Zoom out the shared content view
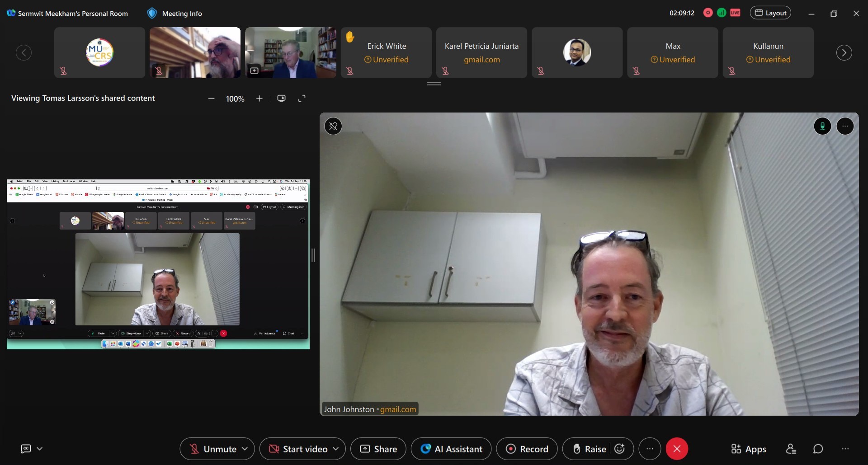868x465 pixels. [211, 99]
